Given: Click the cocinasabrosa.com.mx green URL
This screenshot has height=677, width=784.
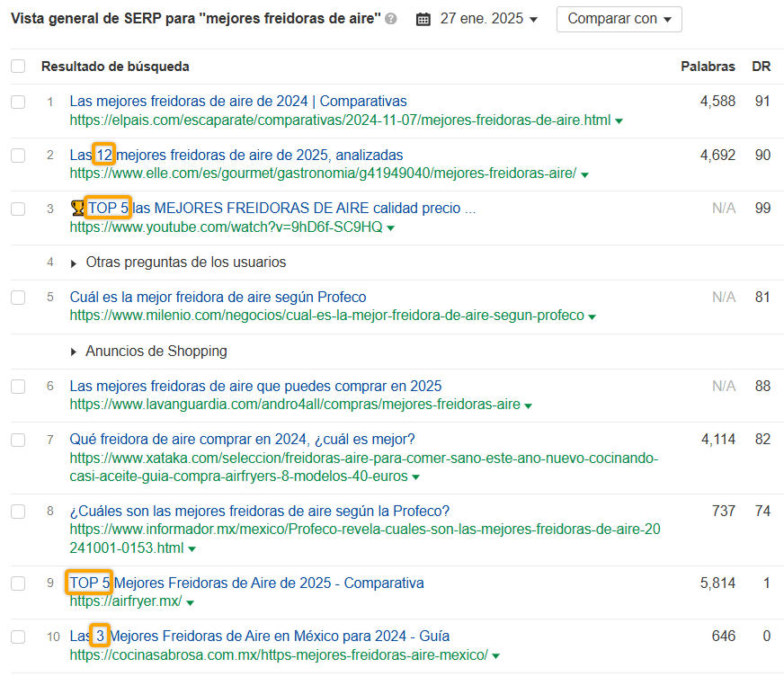Looking at the screenshot, I should pyautogui.click(x=279, y=655).
